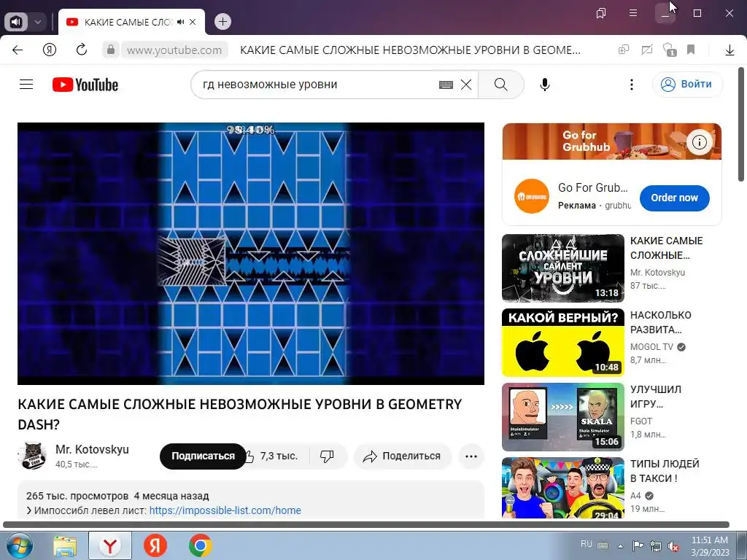This screenshot has height=560, width=747.
Task: Expand the video description box
Action: pyautogui.click(x=251, y=500)
